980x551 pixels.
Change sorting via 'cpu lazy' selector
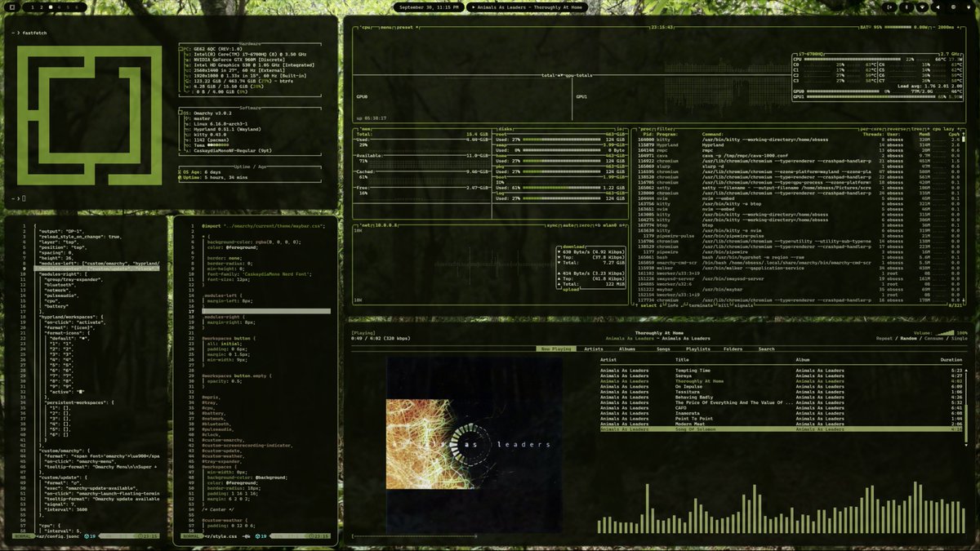pyautogui.click(x=944, y=129)
